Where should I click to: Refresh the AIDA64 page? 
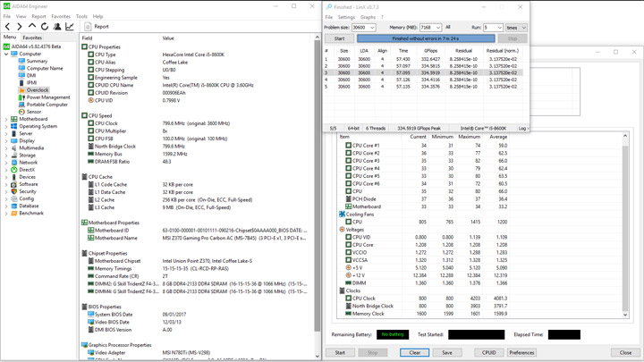point(45,26)
